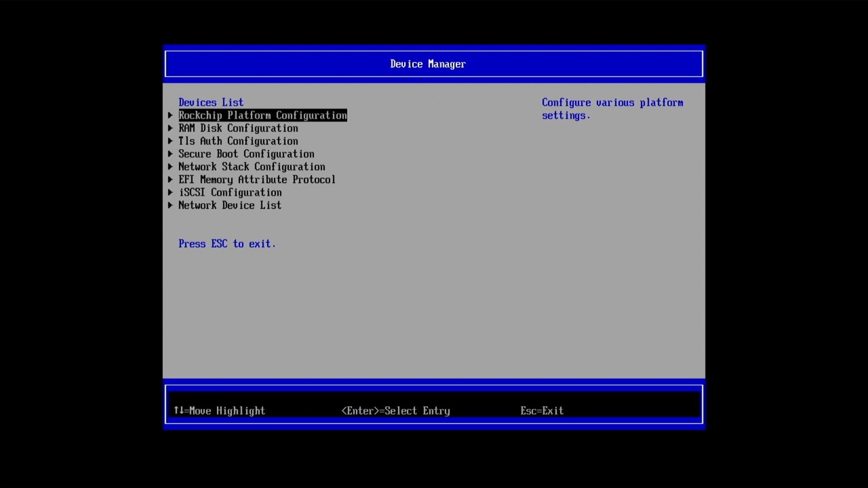Open Tls Auth Configuration entry

click(x=238, y=141)
